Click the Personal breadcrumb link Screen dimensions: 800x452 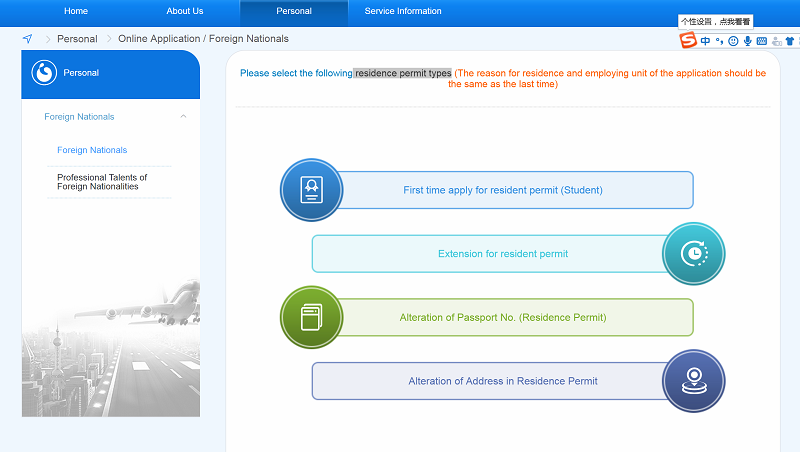point(77,39)
